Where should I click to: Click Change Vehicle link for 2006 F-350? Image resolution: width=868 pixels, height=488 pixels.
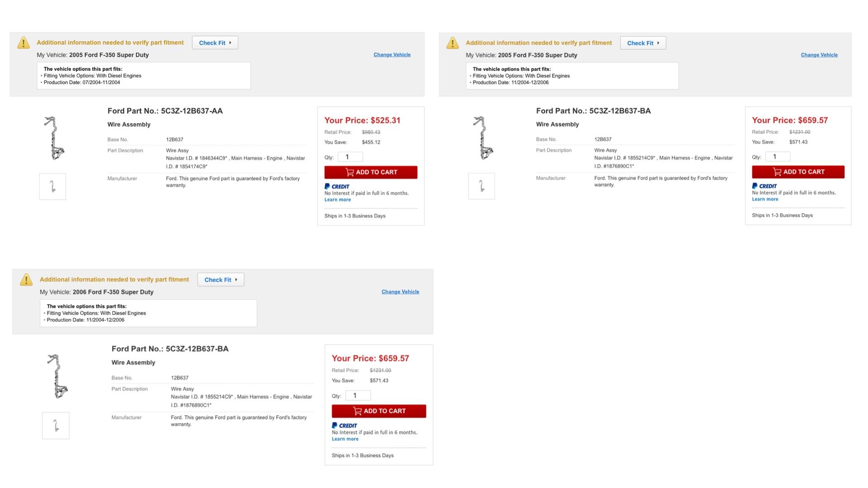coord(400,292)
